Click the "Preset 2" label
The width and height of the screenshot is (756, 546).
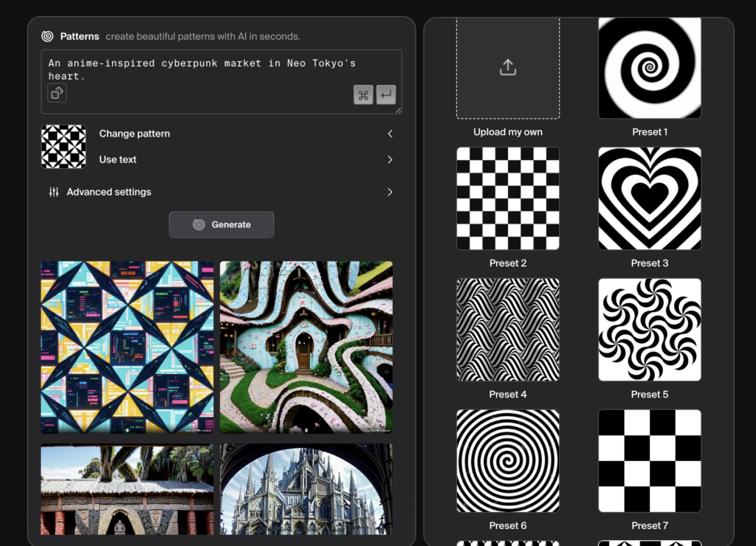(x=508, y=263)
